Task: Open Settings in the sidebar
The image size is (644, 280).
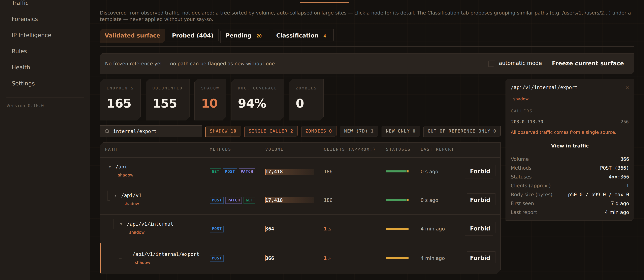Action: (23, 83)
